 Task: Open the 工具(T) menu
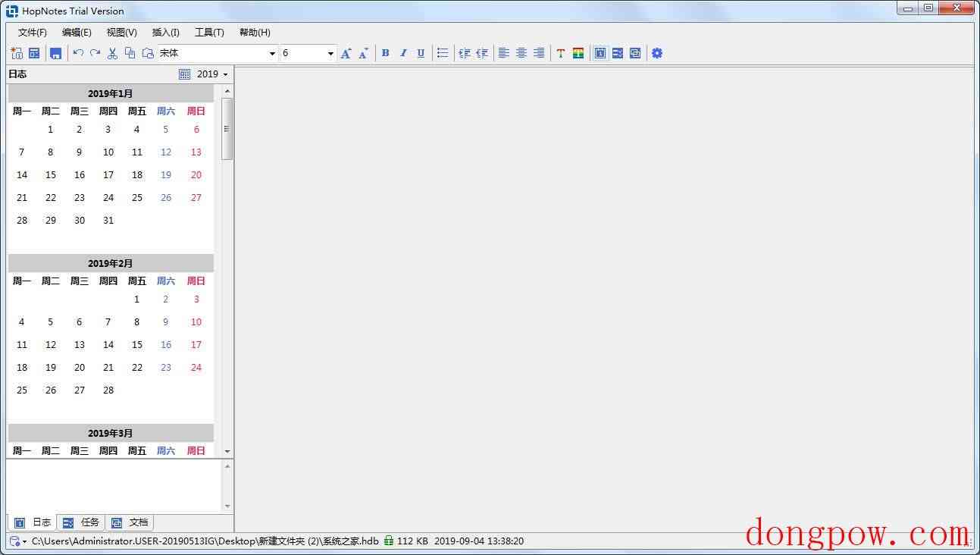tap(209, 33)
